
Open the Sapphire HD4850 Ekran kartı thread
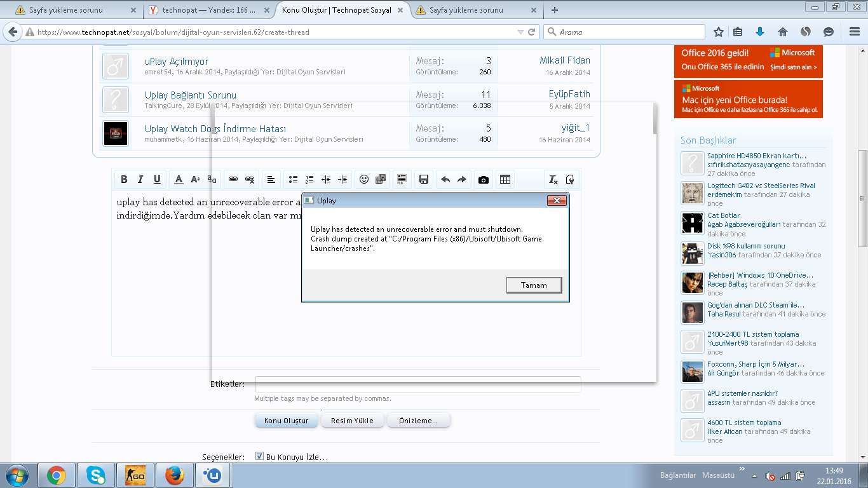pyautogui.click(x=757, y=156)
